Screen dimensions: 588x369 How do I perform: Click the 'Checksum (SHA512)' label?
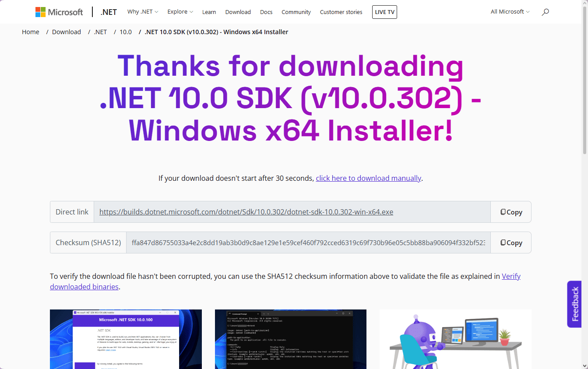[88, 242]
